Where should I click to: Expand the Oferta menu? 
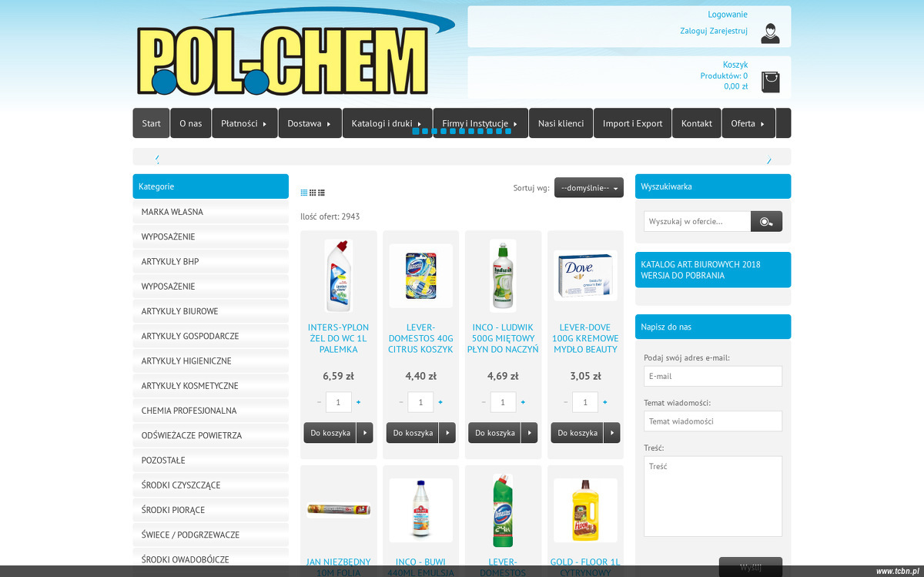point(748,123)
